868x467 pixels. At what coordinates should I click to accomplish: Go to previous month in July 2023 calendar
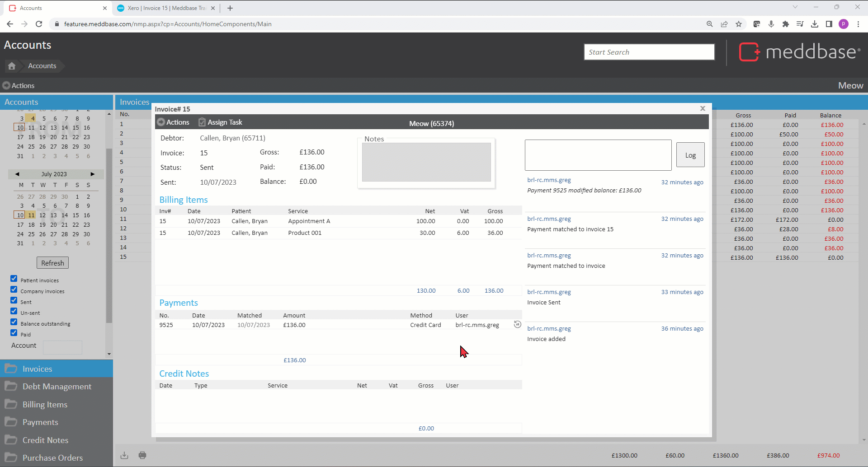coord(17,174)
